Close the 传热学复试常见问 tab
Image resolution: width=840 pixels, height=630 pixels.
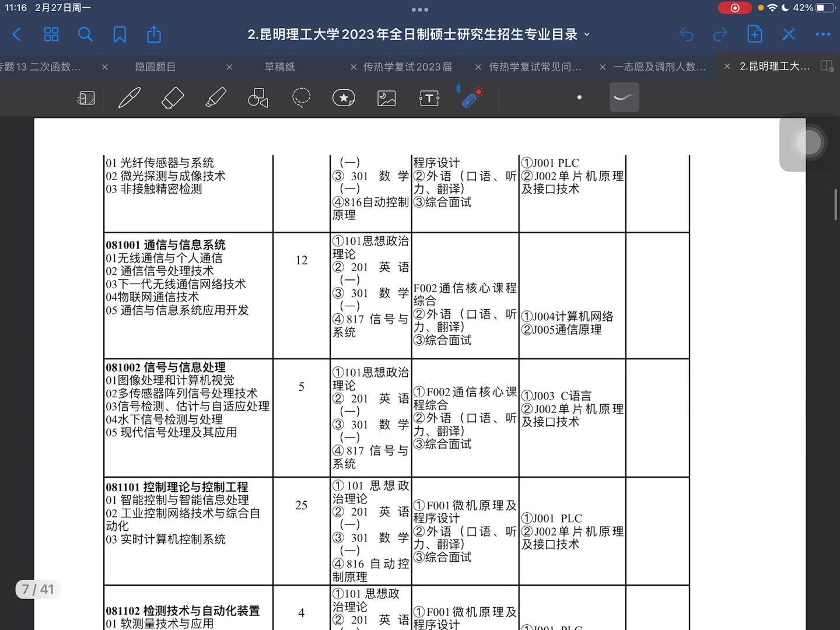[478, 67]
